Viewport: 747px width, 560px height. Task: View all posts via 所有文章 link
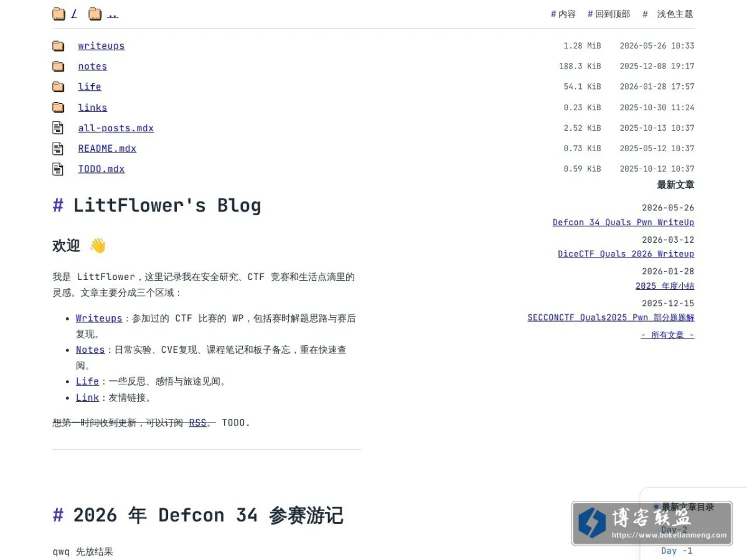[667, 335]
